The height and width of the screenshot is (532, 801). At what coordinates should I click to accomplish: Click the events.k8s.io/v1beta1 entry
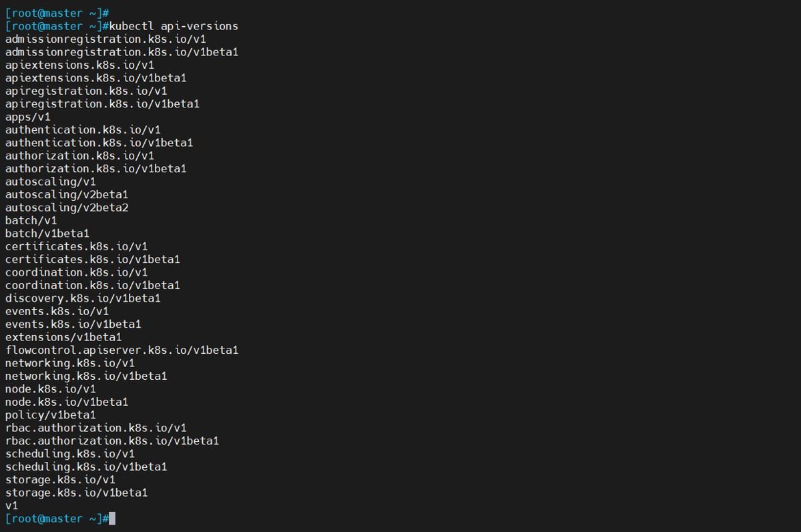73,324
